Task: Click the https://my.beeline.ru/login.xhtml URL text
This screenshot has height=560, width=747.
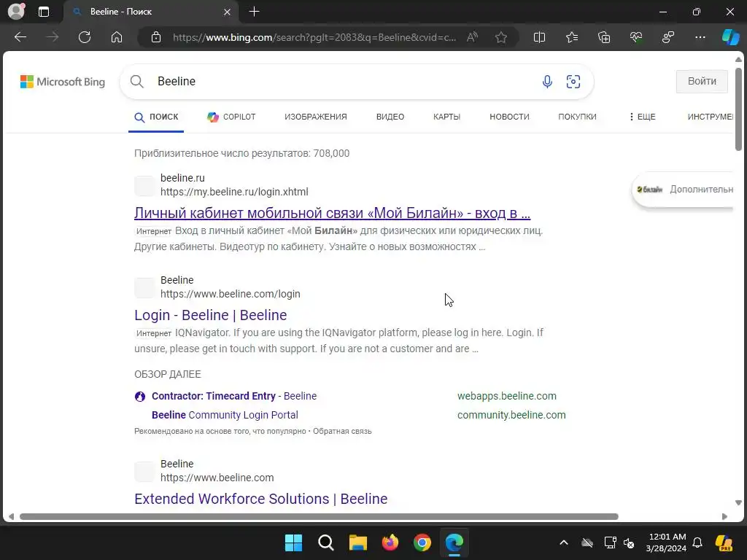Action: pos(234,192)
